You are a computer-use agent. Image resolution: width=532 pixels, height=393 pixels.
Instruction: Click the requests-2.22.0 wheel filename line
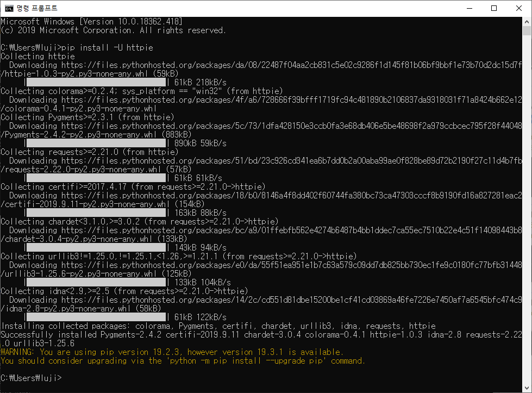click(96, 170)
